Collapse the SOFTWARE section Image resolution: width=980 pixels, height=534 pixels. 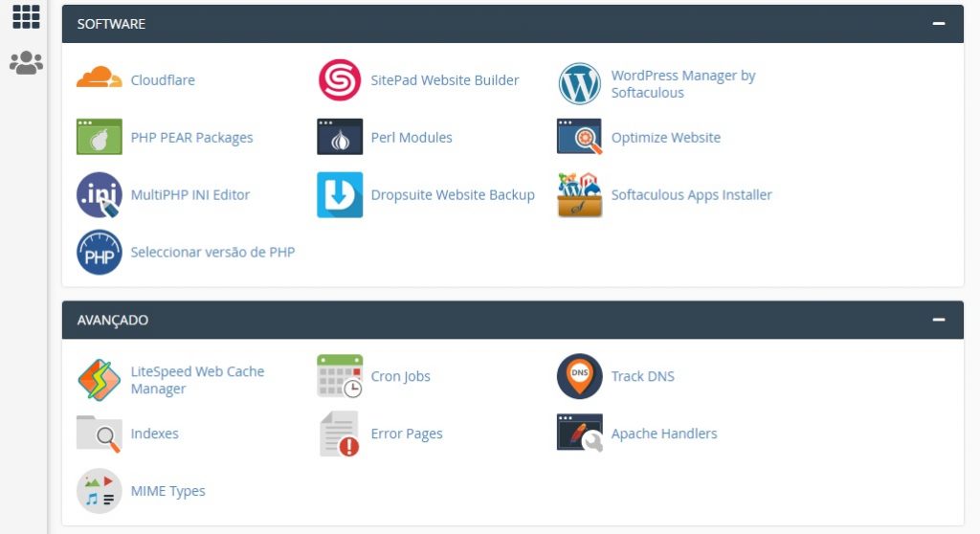[x=939, y=24]
